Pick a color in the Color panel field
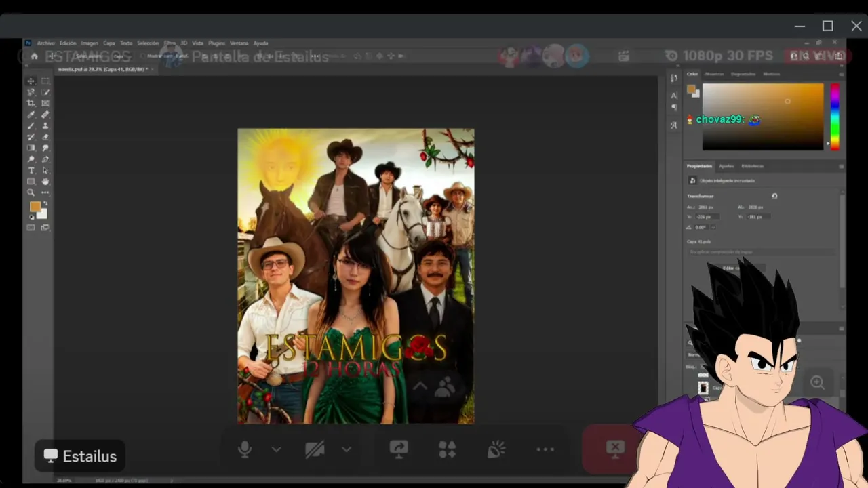Screen dimensions: 868x488 coord(763,117)
